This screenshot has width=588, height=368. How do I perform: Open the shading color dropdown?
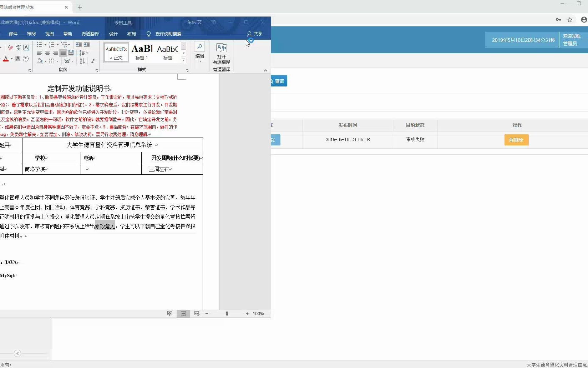click(x=45, y=61)
